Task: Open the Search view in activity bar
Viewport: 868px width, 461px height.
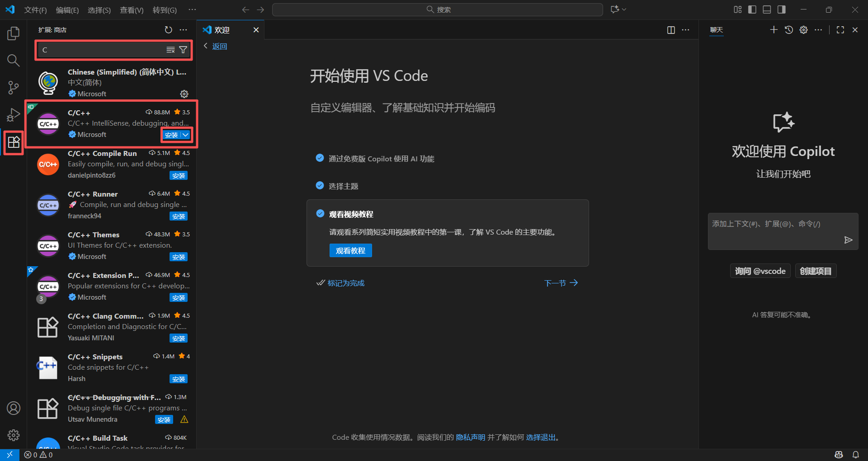Action: coord(14,60)
